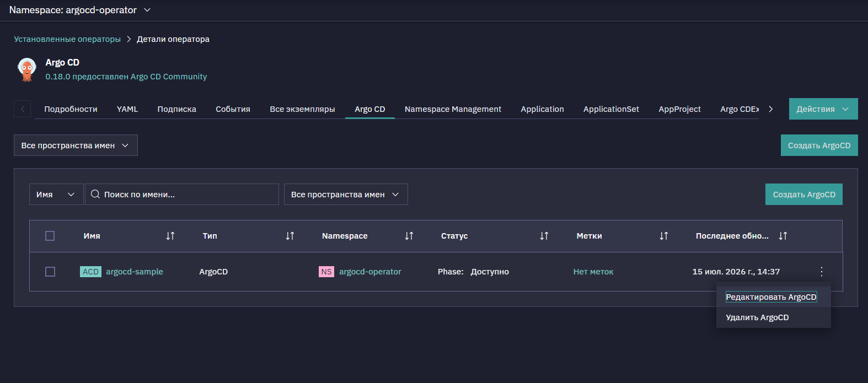Click the Namespace column header
The height and width of the screenshot is (383, 868).
click(x=345, y=236)
